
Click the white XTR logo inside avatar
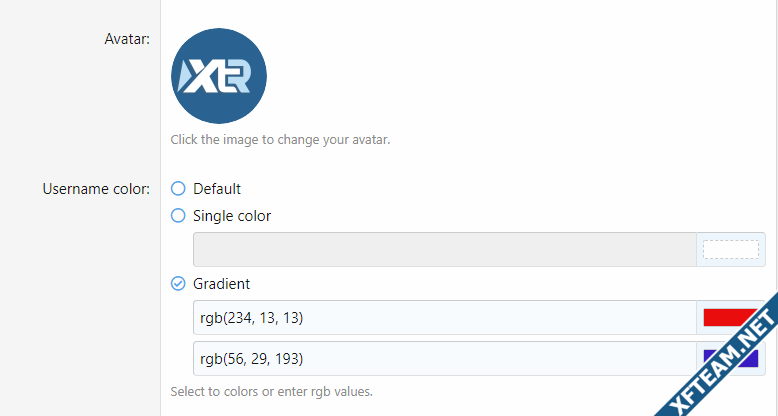215,76
